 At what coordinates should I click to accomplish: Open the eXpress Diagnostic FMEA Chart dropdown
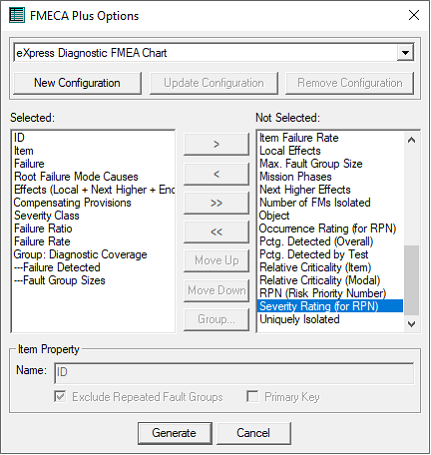405,53
